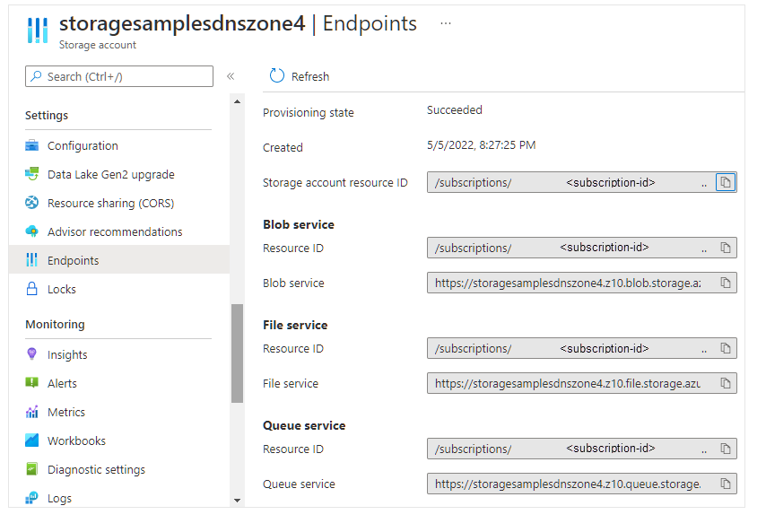The height and width of the screenshot is (532, 766).
Task: View Advisor recommendations
Action: tap(109, 231)
